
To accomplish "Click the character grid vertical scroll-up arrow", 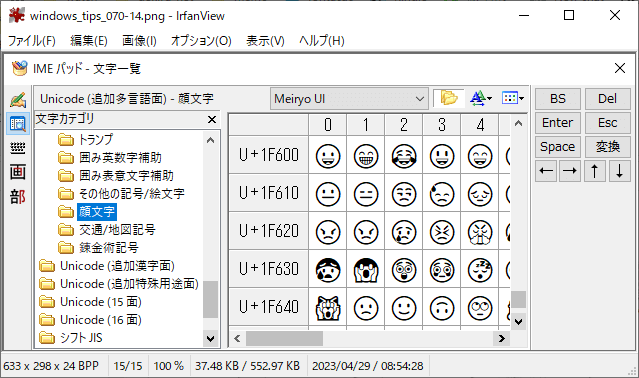I will (x=518, y=123).
